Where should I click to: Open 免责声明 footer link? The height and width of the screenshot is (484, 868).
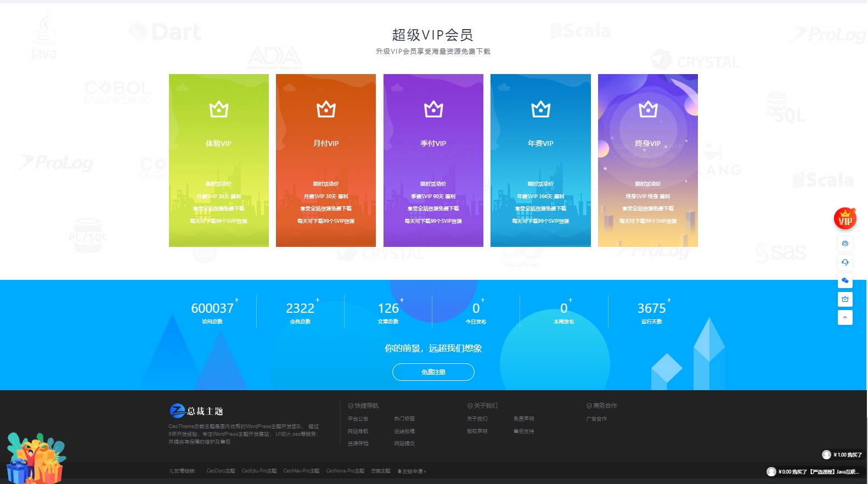tap(524, 419)
